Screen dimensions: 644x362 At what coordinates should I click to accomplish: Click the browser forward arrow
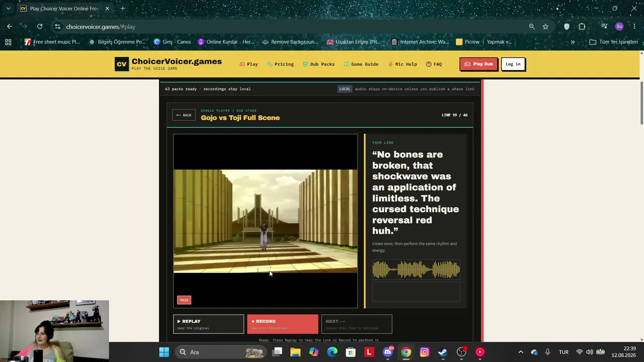click(25, 27)
